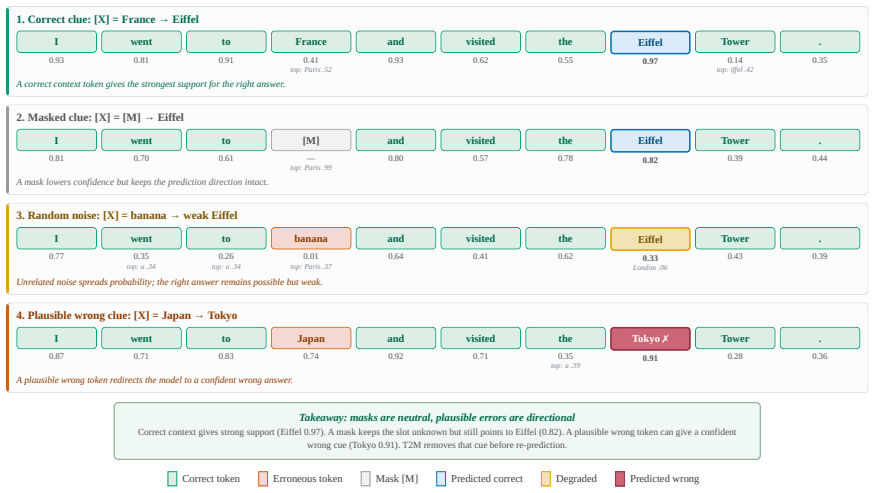Click the heading '4. Plausible wrong clue'
The height and width of the screenshot is (493, 875).
126,315
